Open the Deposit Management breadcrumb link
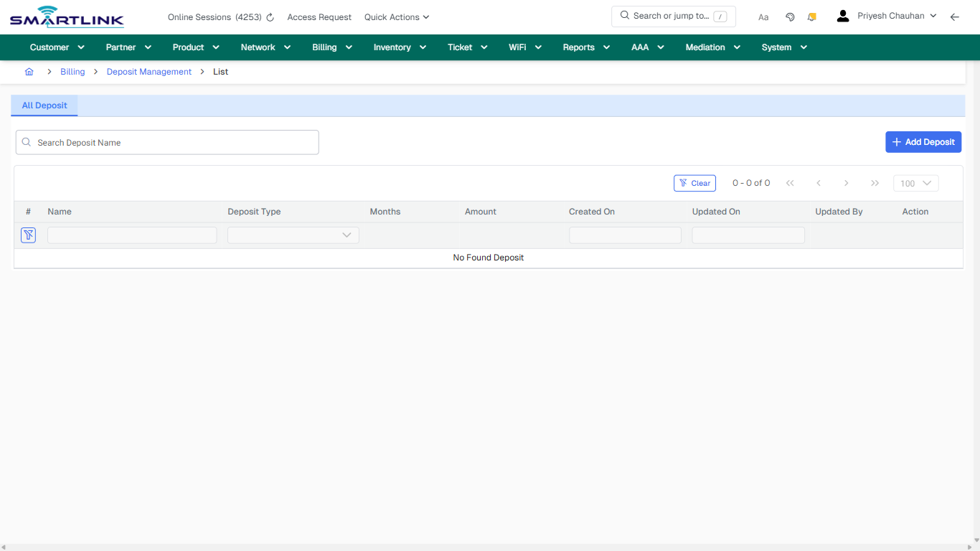 tap(149, 72)
